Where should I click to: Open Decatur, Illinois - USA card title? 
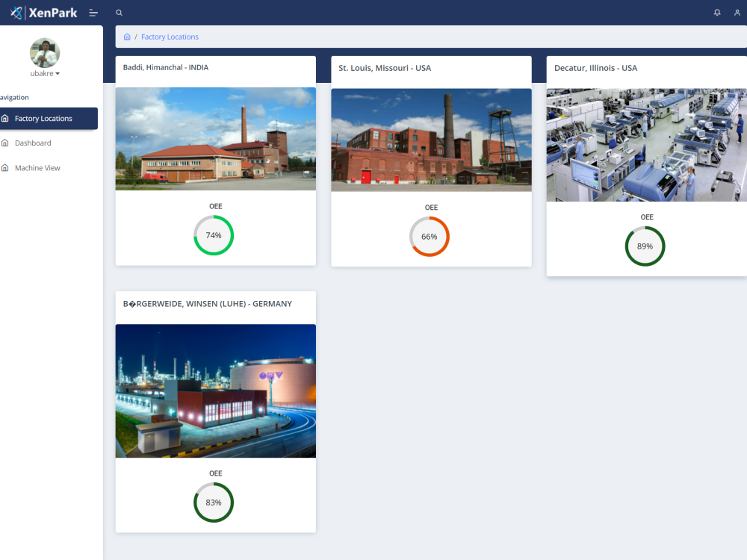(x=595, y=68)
